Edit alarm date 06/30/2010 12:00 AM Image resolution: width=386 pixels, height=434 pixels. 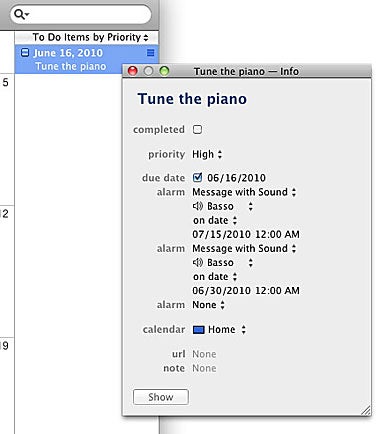[246, 291]
